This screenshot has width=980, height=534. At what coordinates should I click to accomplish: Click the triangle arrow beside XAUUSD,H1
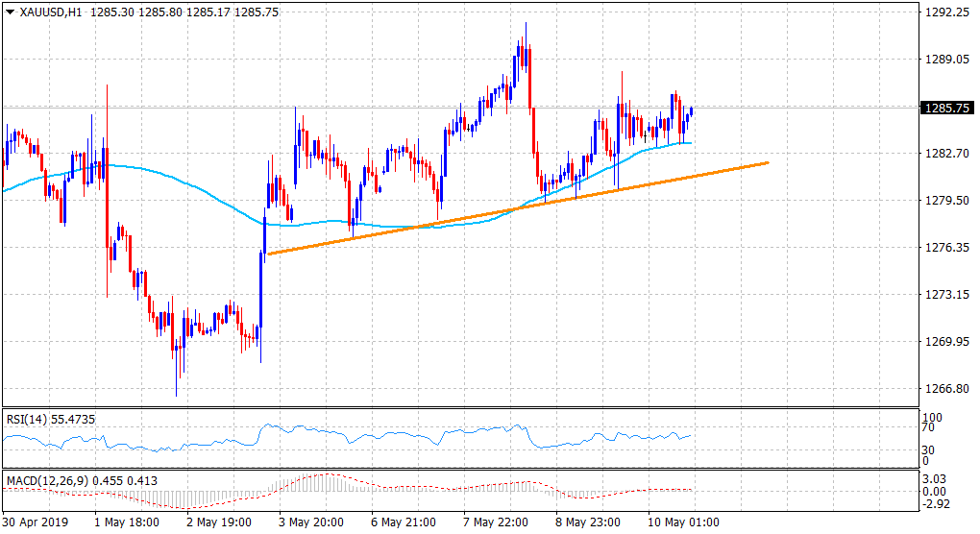pos(11,11)
